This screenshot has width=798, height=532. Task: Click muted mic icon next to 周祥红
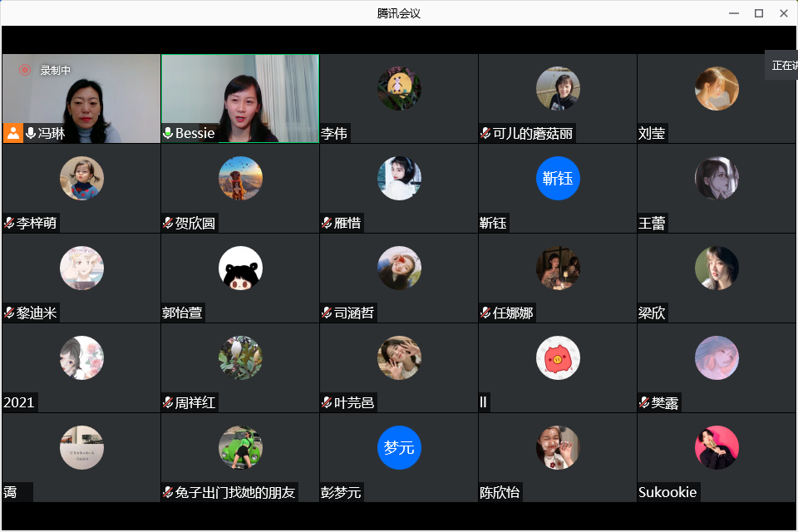[168, 403]
